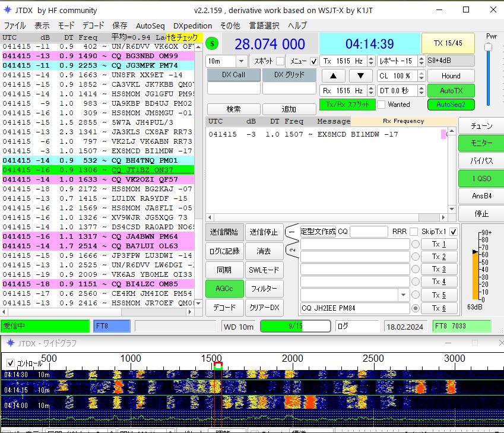This screenshot has height=433, width=504.
Task: Select the Tx 5 radio button
Action: click(x=415, y=295)
